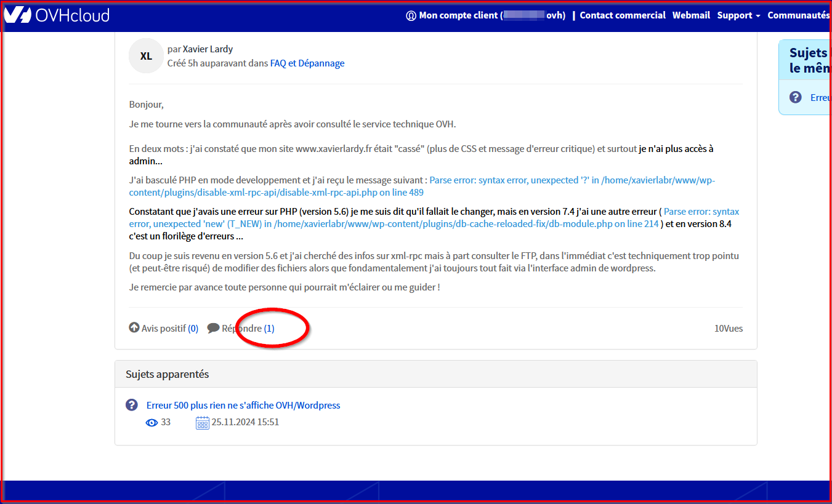The image size is (832, 504).
Task: Click the user icon beside Mon compte client
Action: [411, 16]
